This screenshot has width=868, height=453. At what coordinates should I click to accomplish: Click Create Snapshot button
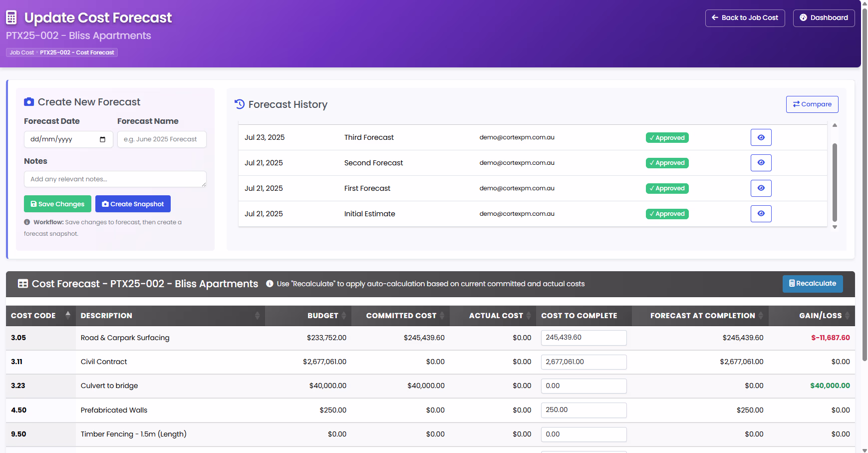tap(133, 204)
